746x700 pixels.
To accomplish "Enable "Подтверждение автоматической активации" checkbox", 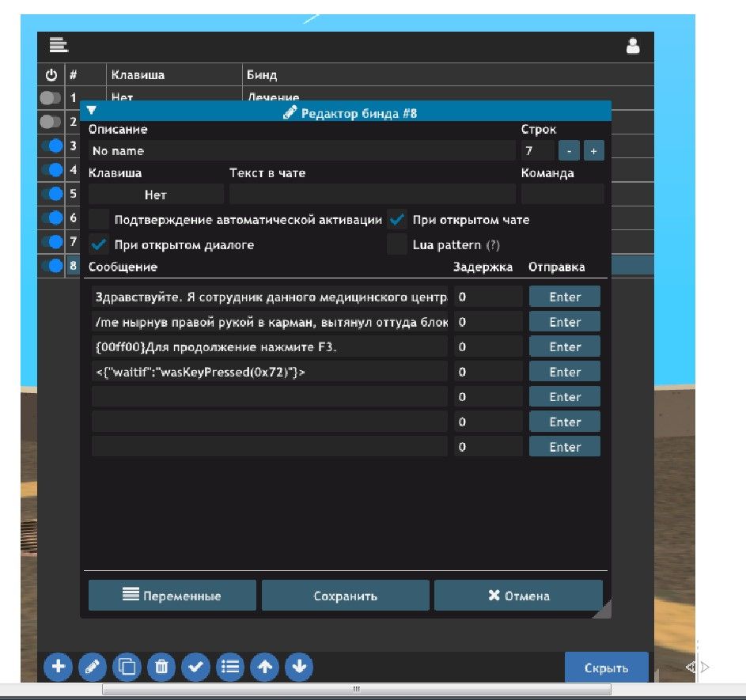I will pyautogui.click(x=99, y=219).
